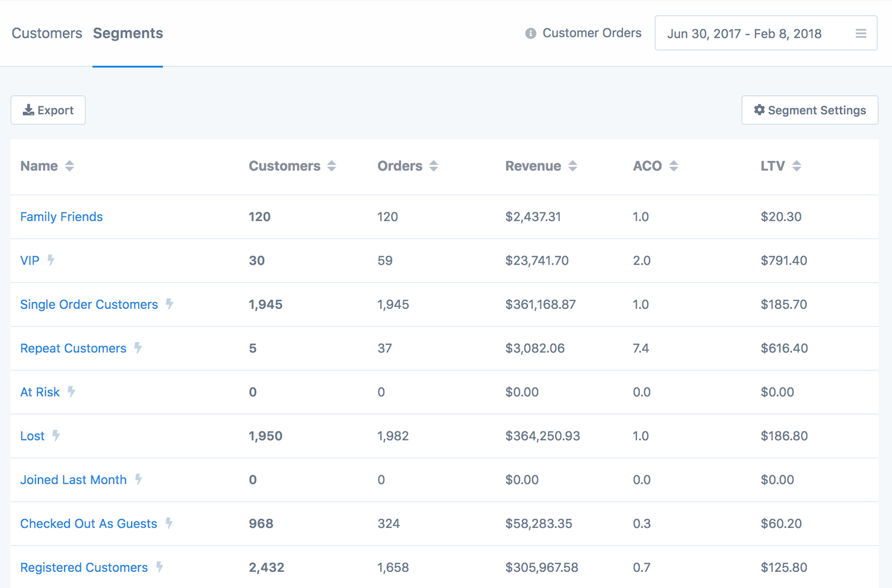892x588 pixels.
Task: Sort by Customers column arrows
Action: (x=332, y=166)
